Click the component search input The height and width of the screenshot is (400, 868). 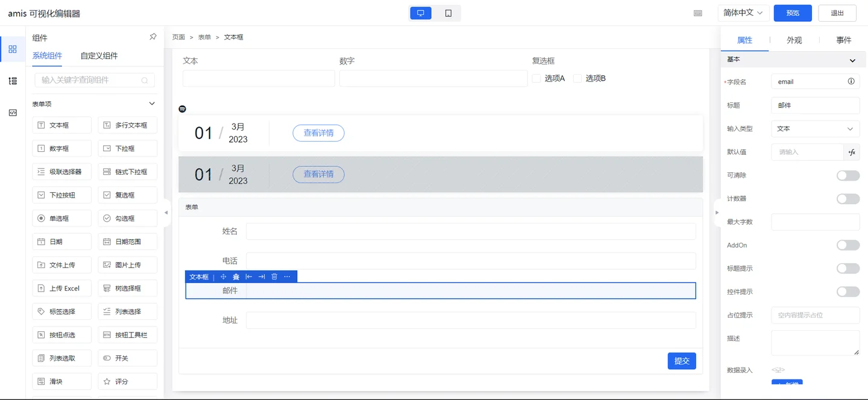(95, 80)
